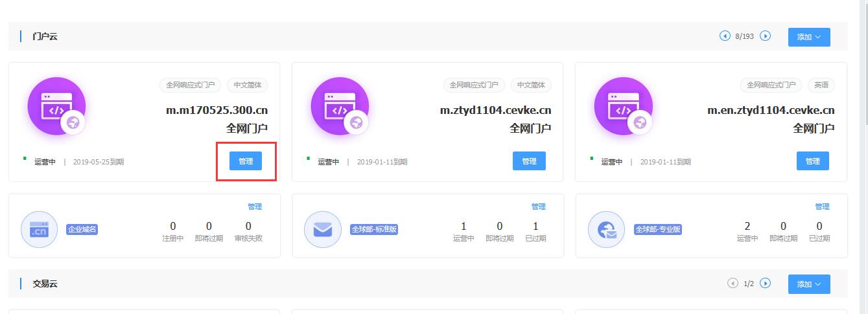Click the 全球邮-标准版 envelope icon
Image resolution: width=868 pixels, height=314 pixels.
point(323,229)
